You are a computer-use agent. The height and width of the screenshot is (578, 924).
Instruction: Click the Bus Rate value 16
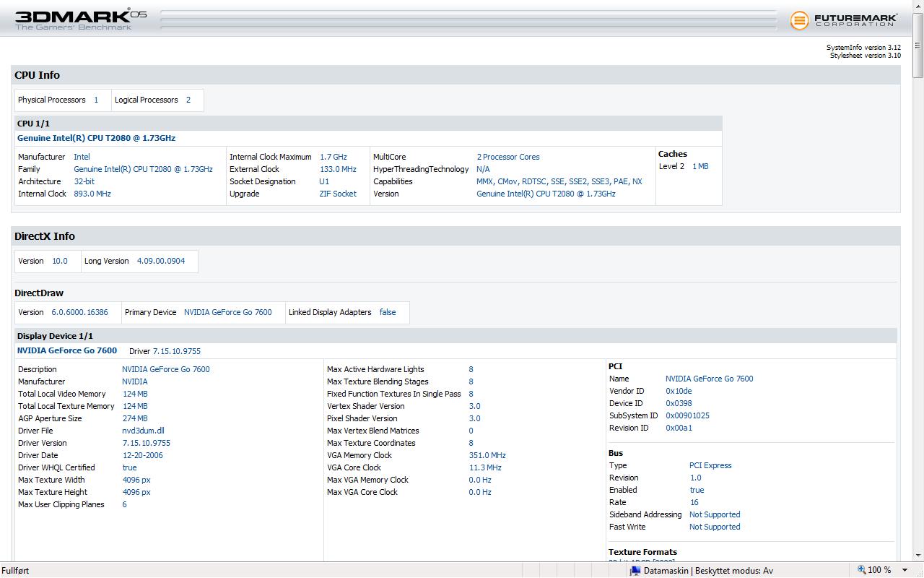pyautogui.click(x=694, y=502)
